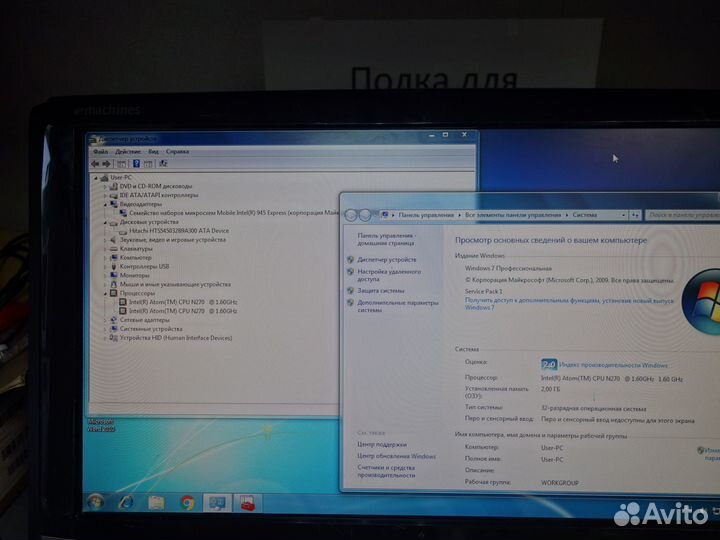This screenshot has width=720, height=540.
Task: Toggle the console tree icon in Device Manager toolbar
Action: coord(122,163)
